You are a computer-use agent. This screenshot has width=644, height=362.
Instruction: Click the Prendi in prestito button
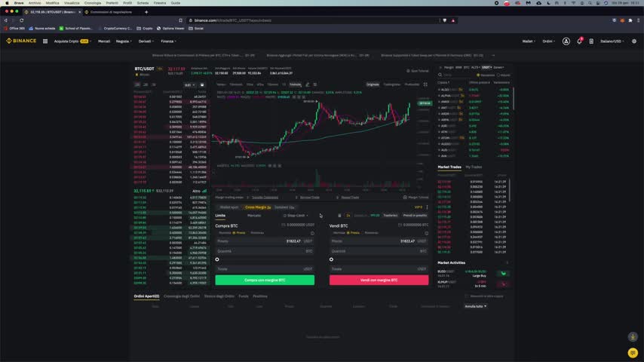point(415,215)
